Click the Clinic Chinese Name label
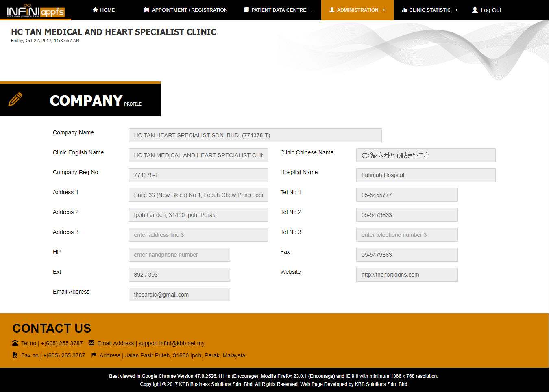The image size is (549, 392). pos(307,152)
